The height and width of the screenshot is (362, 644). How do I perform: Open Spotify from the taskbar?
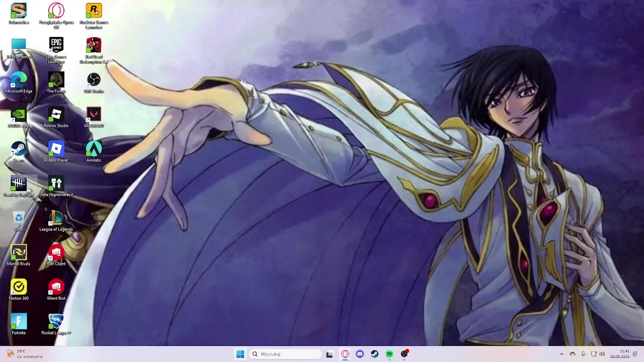[389, 354]
